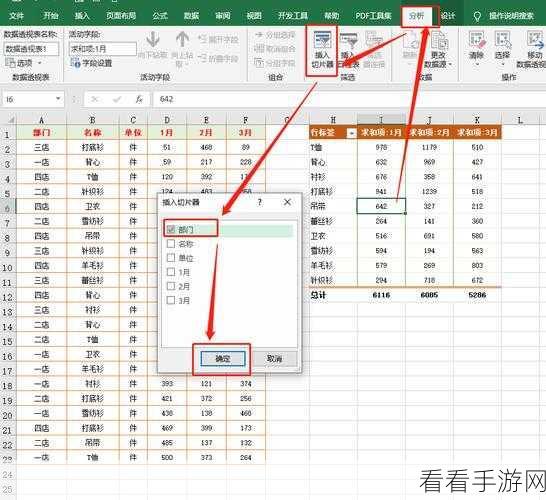Close the 插入切片器 dialog with X

287,202
